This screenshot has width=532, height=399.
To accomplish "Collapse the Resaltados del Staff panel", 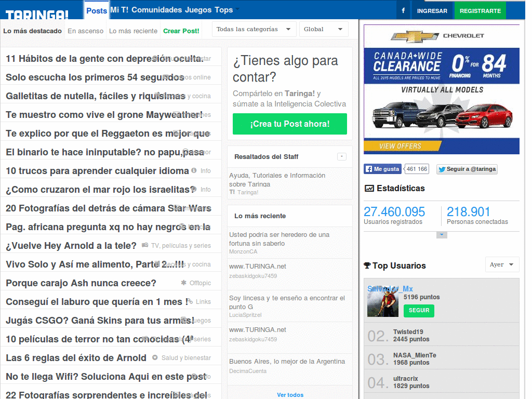I will pyautogui.click(x=342, y=156).
